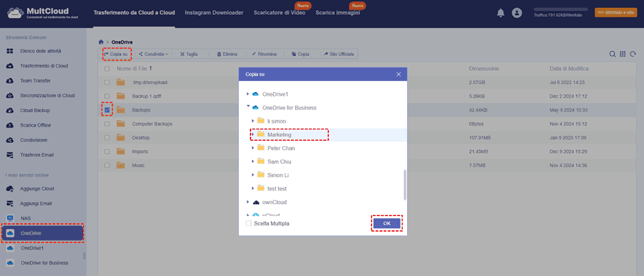The height and width of the screenshot is (276, 644).
Task: Click the Copia su toolbar button
Action: [116, 54]
